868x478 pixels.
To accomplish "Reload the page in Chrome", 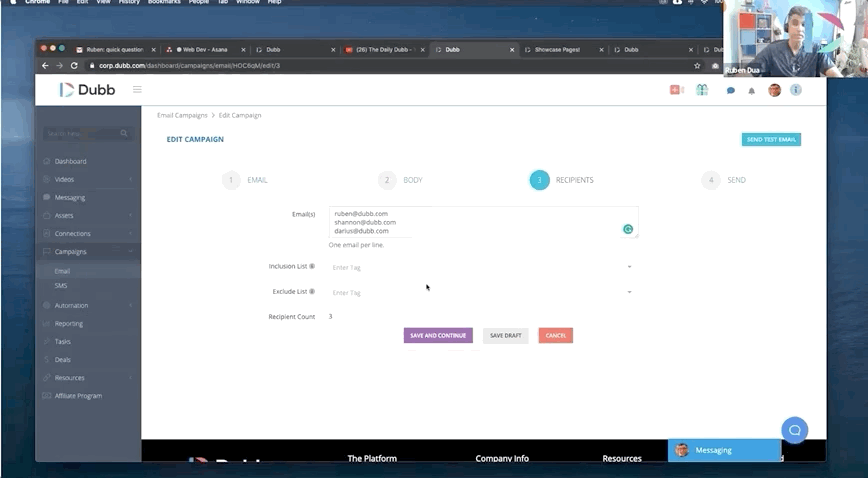I will pos(74,65).
